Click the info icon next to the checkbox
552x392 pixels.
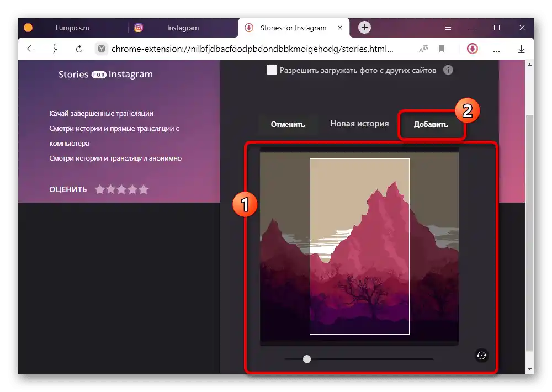(x=448, y=70)
